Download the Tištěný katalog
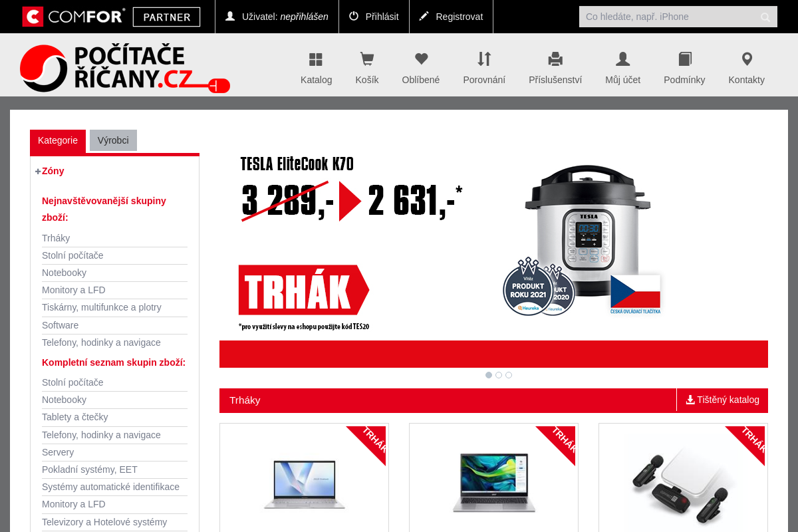This screenshot has width=798, height=532. click(722, 400)
